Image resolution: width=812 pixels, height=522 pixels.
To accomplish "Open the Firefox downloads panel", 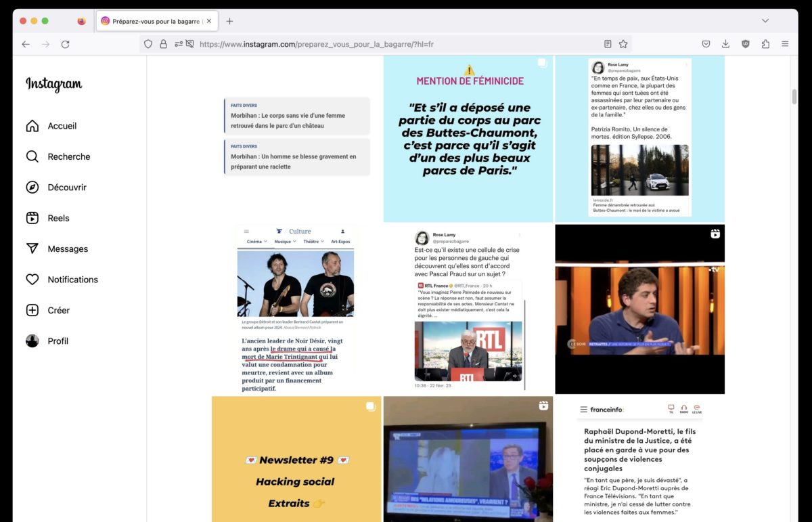I will (x=725, y=44).
